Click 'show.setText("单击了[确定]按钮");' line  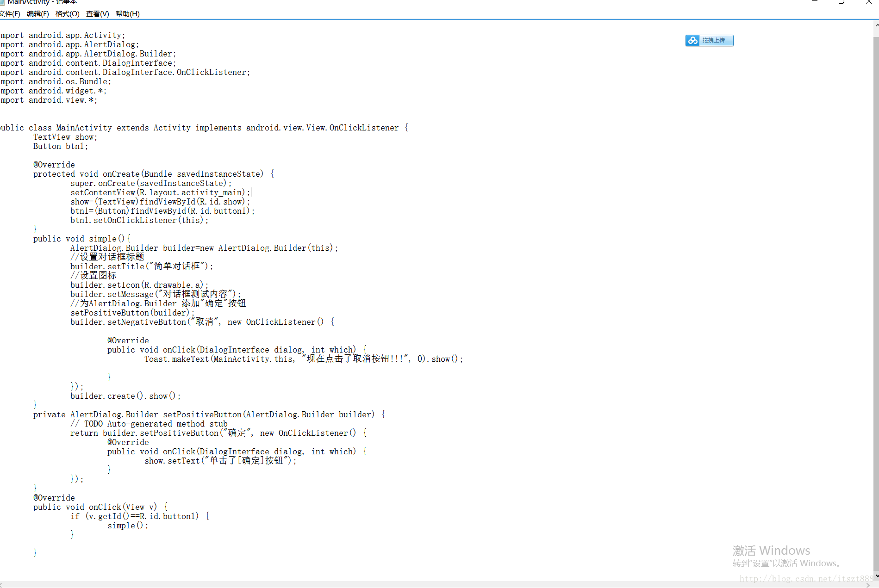[x=220, y=460]
